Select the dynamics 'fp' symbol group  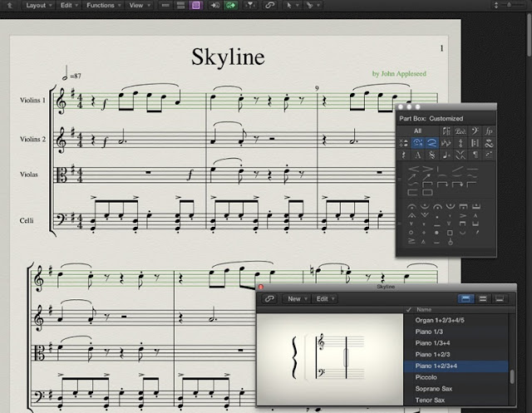tap(488, 130)
